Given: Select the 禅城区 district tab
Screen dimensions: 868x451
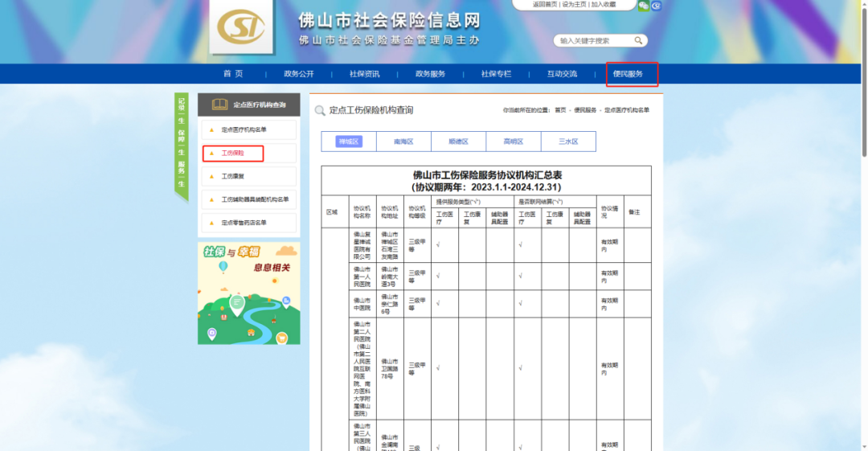Looking at the screenshot, I should pyautogui.click(x=349, y=141).
